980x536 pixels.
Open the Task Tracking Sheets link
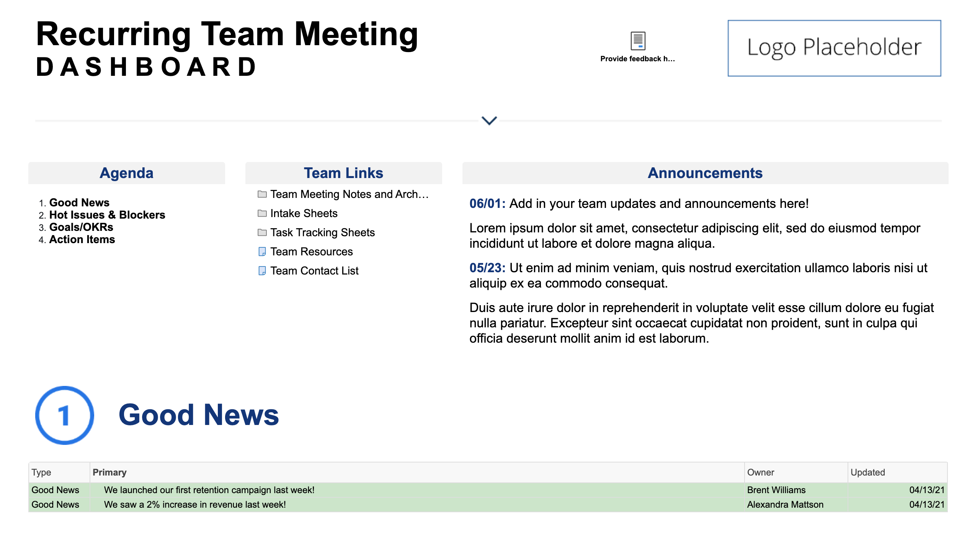coord(322,232)
